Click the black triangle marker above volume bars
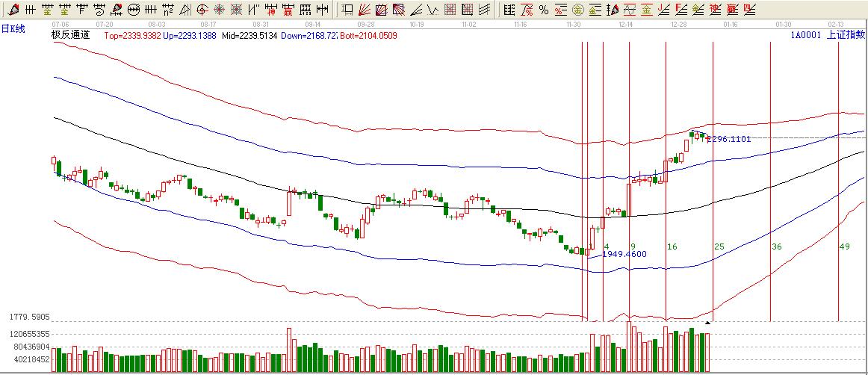This screenshot has height=375, width=868. 706,323
